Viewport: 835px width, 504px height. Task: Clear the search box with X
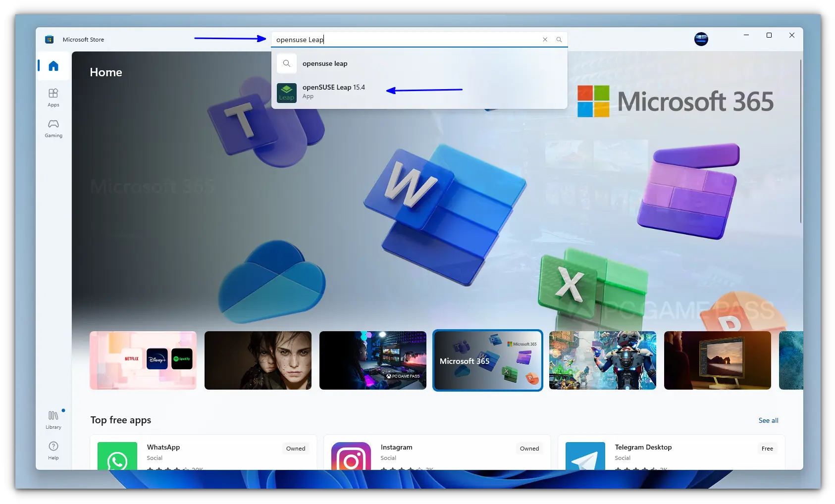pos(545,40)
